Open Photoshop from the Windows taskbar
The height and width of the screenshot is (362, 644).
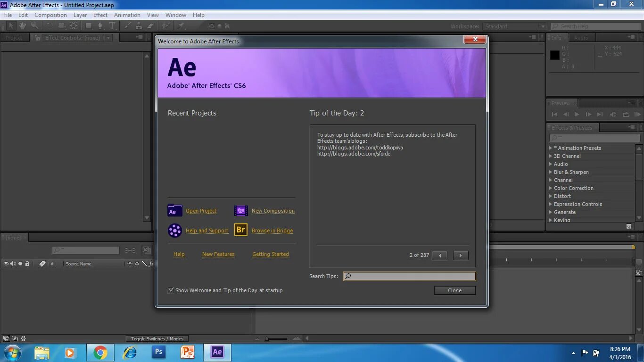159,352
